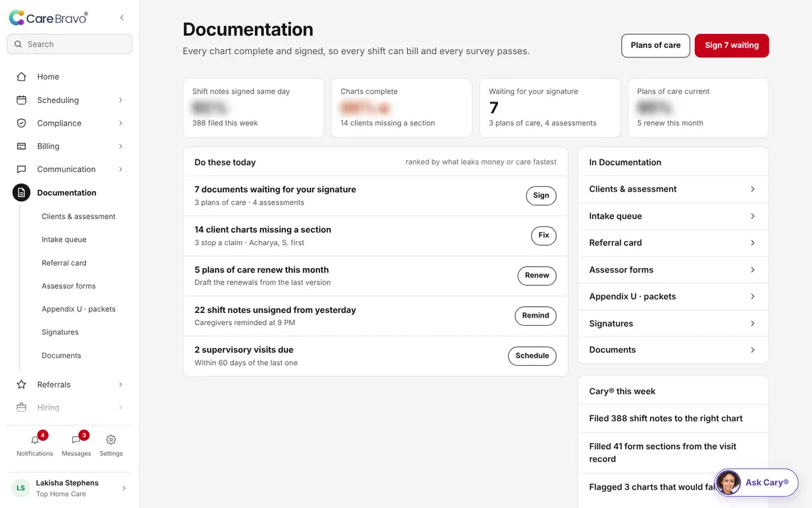Open Appendix U · packets panel row
This screenshot has width=812, height=508.
pyautogui.click(x=673, y=297)
